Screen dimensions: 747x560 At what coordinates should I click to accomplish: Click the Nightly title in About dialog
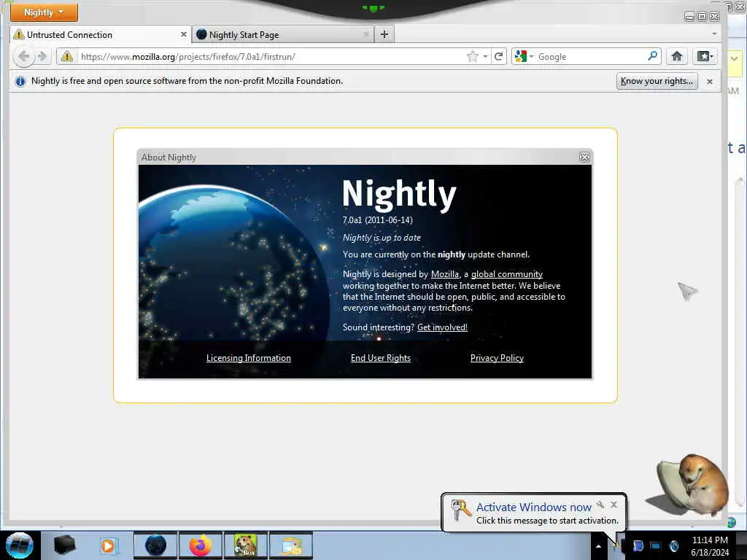pos(399,194)
